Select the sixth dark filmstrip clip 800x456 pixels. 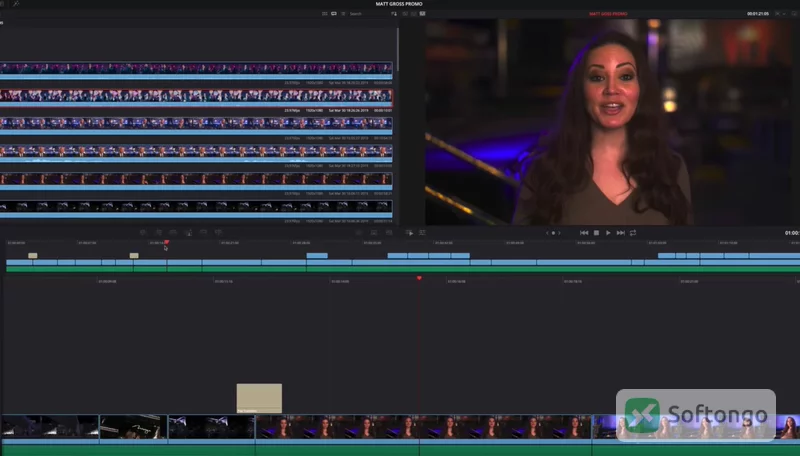(x=196, y=209)
